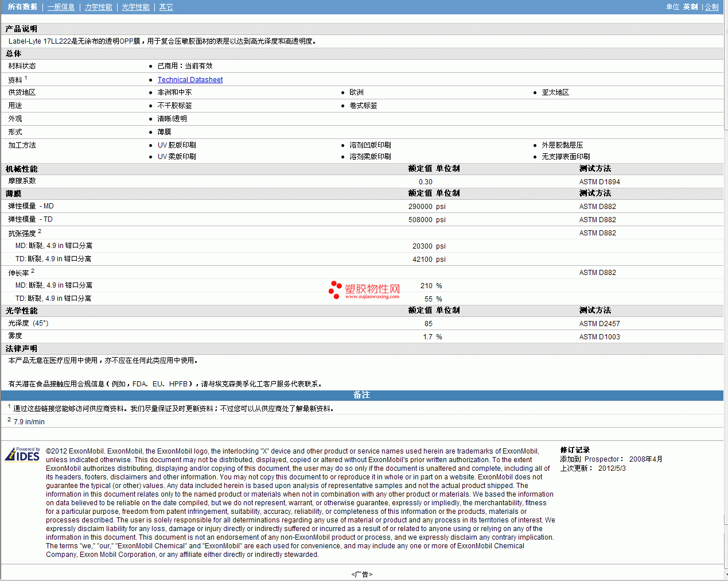Viewport: 728px width, 581px height.
Task: Click the 7.9 in/min footnote
Action: point(29,422)
